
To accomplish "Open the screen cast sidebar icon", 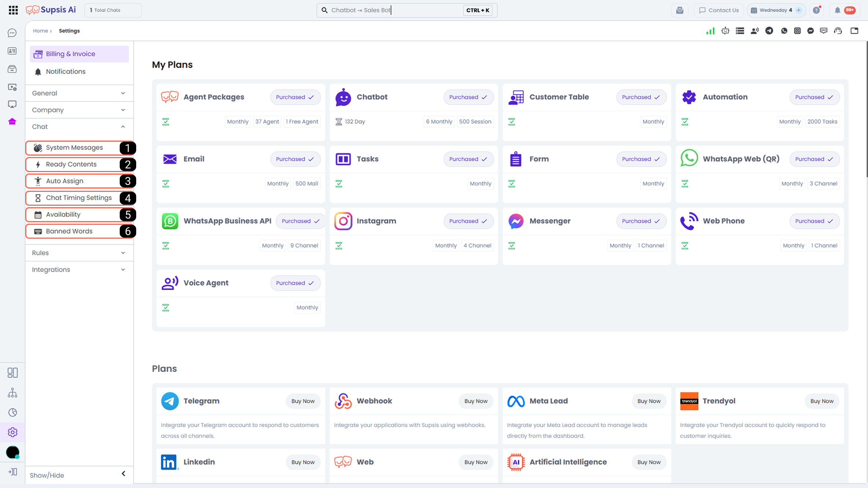I will pyautogui.click(x=12, y=104).
